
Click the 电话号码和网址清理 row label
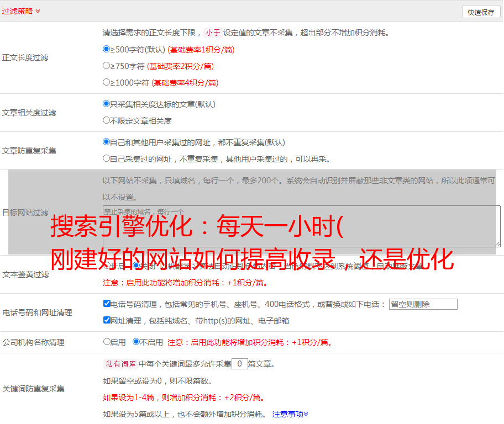(x=37, y=312)
